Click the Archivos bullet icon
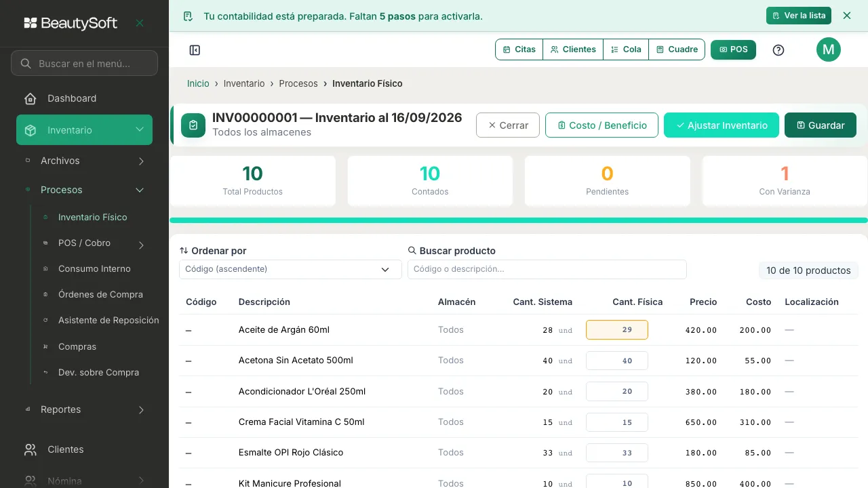This screenshot has height=488, width=868. [28, 161]
